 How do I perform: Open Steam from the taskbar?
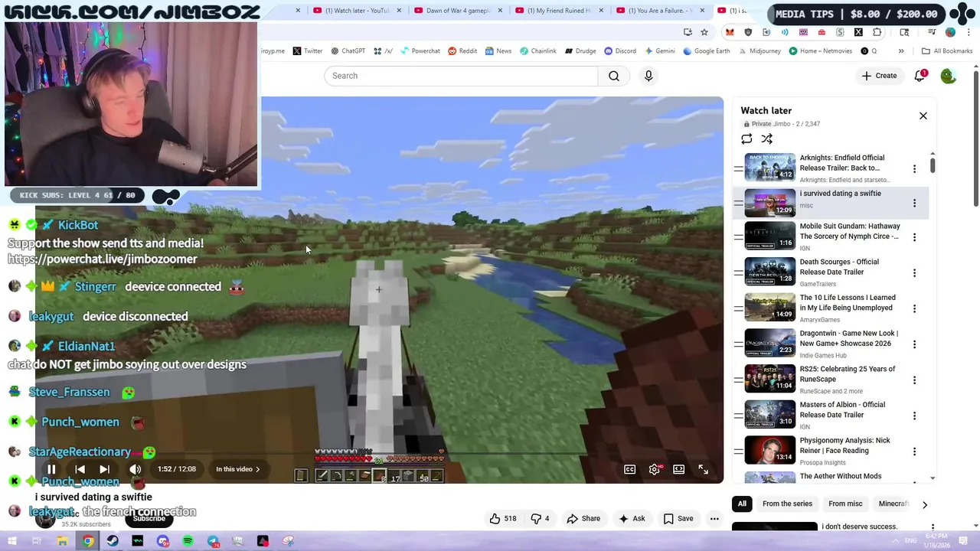113,541
